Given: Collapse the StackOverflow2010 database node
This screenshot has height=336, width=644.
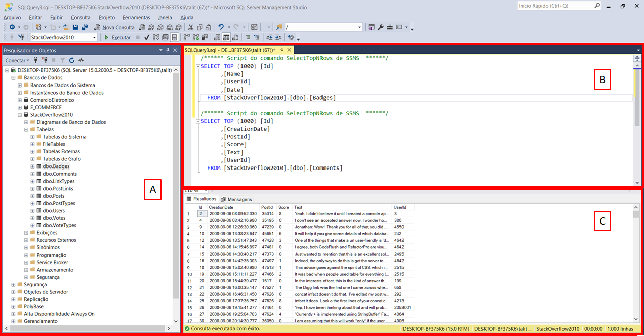Looking at the screenshot, I should (x=20, y=115).
